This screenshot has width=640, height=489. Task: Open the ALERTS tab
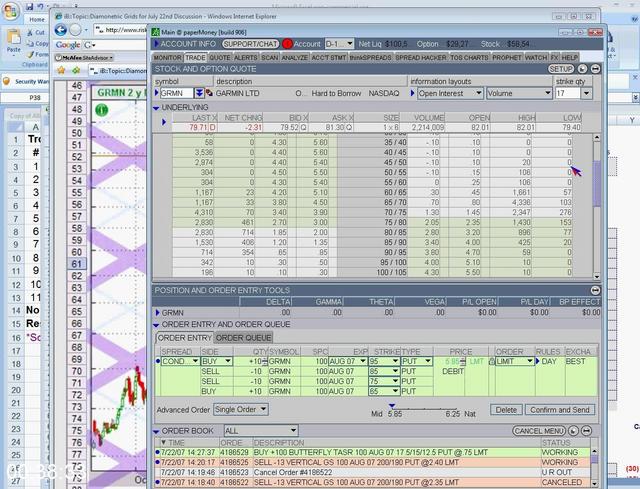coord(245,58)
